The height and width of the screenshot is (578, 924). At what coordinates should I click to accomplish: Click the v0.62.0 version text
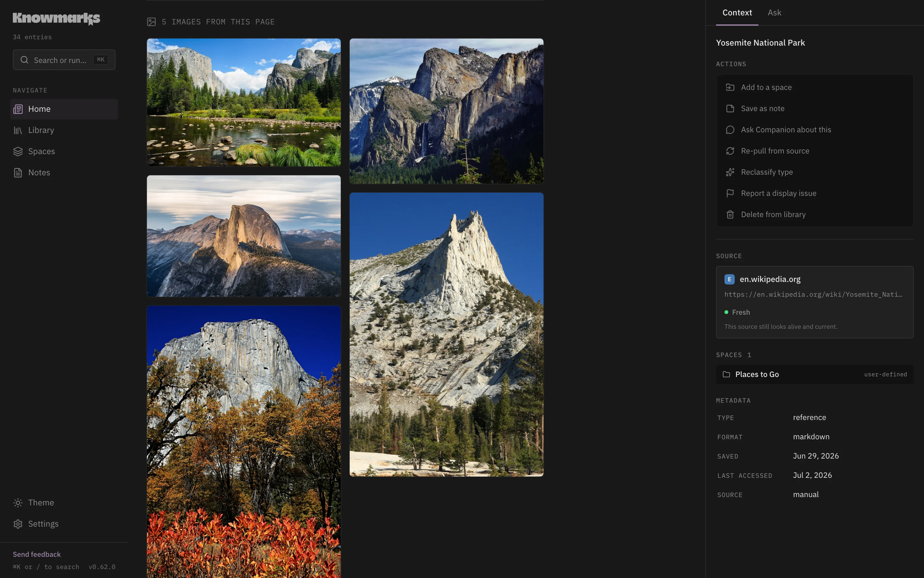click(102, 567)
